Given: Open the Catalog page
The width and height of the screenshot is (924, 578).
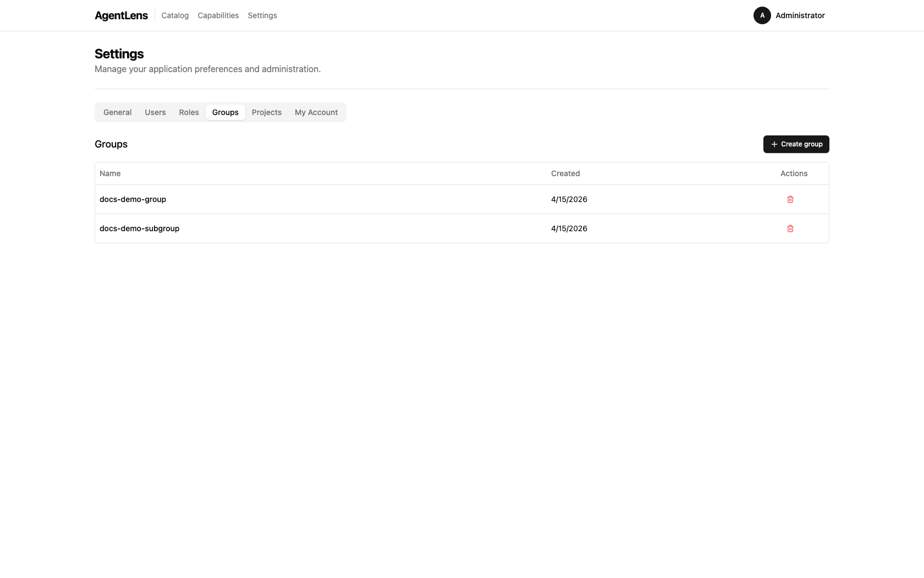Looking at the screenshot, I should click(x=175, y=15).
